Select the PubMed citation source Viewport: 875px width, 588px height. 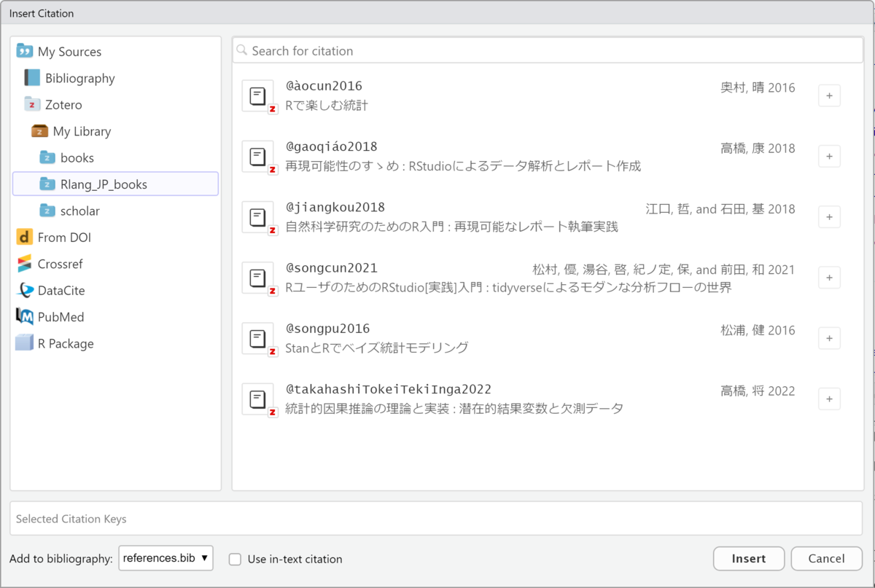[x=62, y=316]
